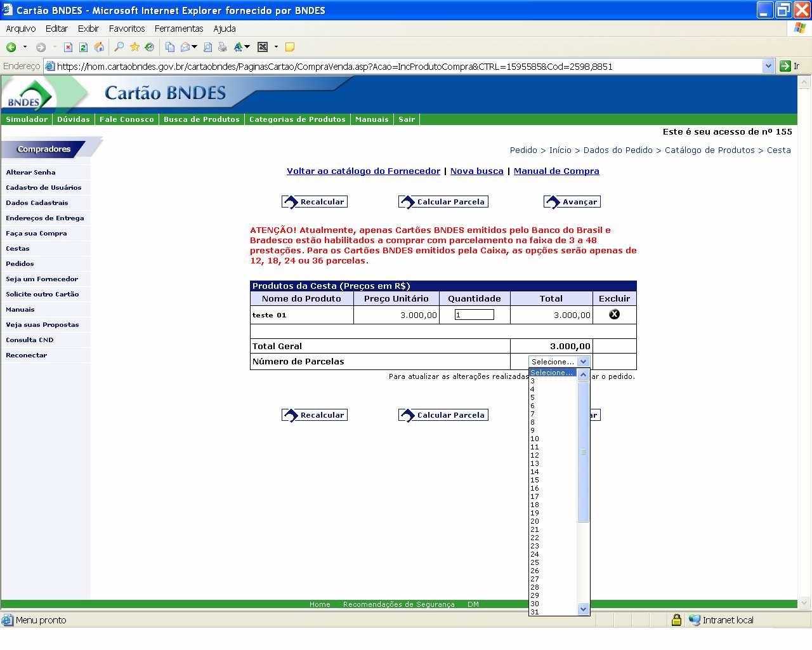Click the page icon beside the address URL
The width and height of the screenshot is (812, 650).
[50, 66]
